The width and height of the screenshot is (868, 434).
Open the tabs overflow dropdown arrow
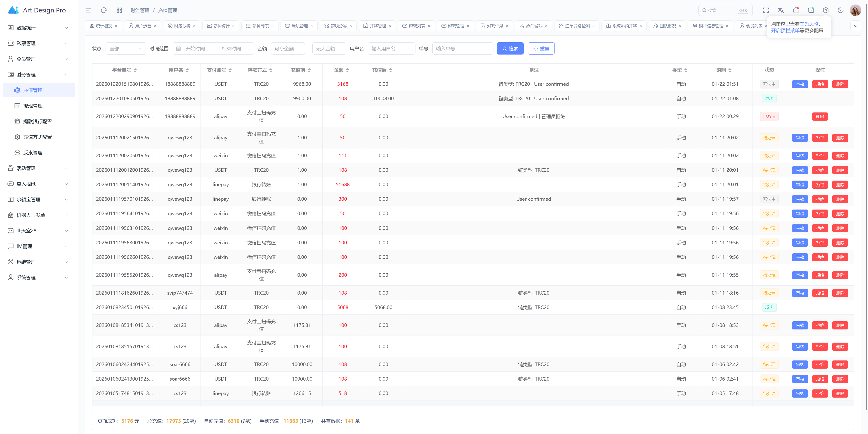pyautogui.click(x=855, y=26)
